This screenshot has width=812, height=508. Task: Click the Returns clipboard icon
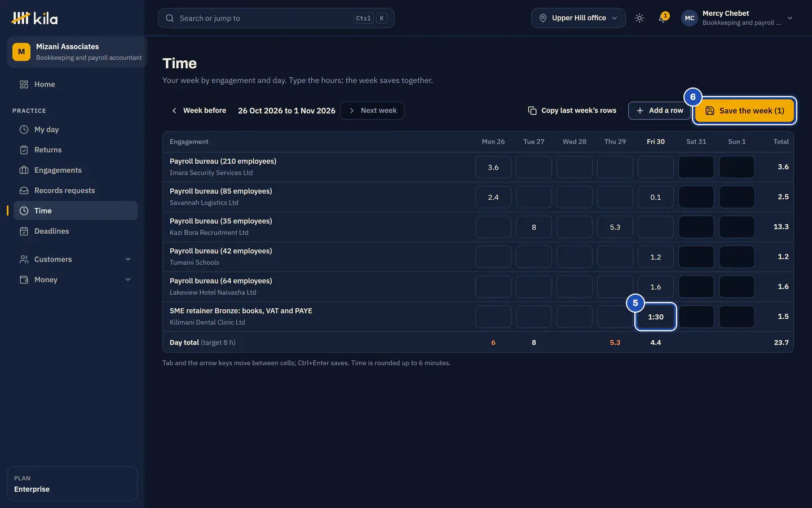[24, 150]
